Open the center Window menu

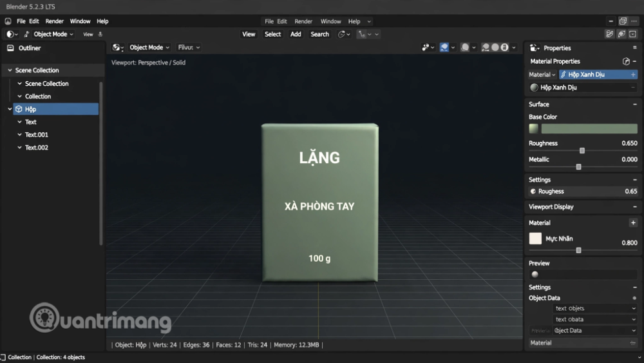tap(330, 21)
